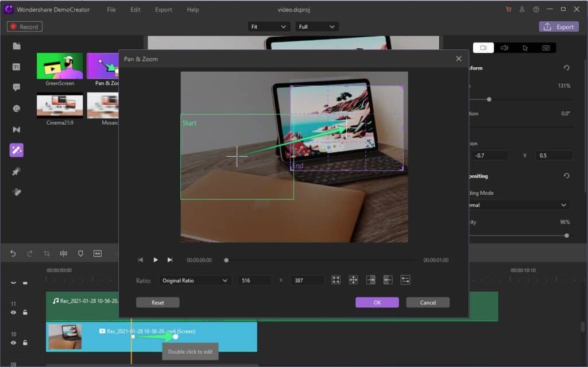Hide track 11 with the eye icon
The width and height of the screenshot is (588, 367).
point(13,312)
